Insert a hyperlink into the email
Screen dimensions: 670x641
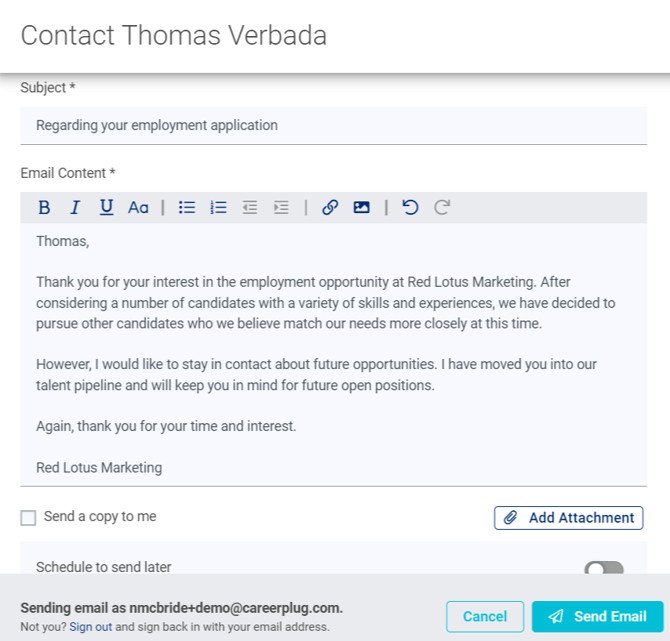coord(330,208)
